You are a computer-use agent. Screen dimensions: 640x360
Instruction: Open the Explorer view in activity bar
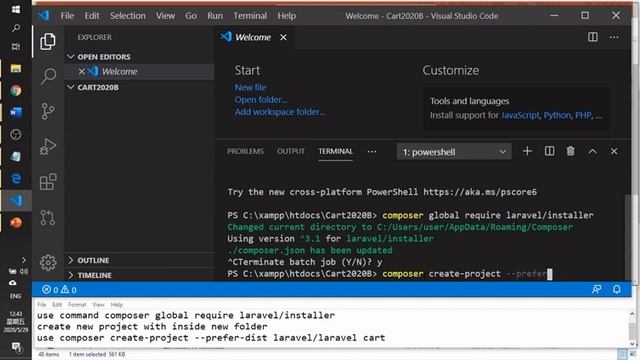point(48,41)
